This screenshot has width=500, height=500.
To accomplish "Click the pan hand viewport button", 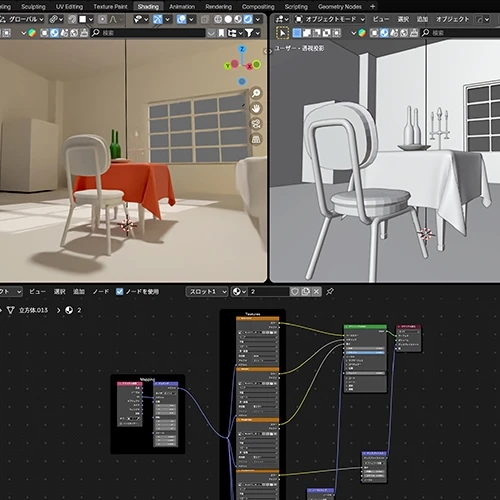I will (256, 108).
